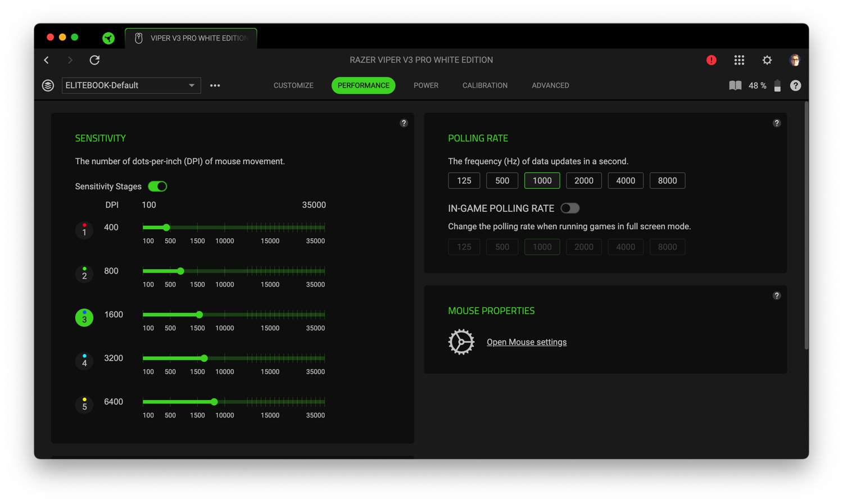This screenshot has height=504, width=843.
Task: Go forward using the forward arrow
Action: pos(70,60)
